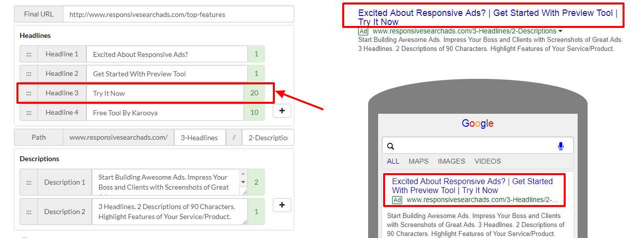Click the mobile preview search box

(477, 146)
